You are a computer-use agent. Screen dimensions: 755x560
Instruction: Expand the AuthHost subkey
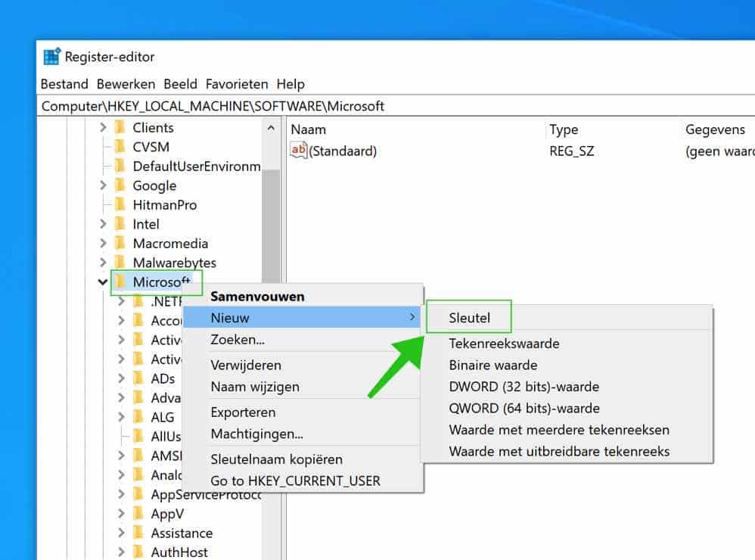tap(121, 552)
